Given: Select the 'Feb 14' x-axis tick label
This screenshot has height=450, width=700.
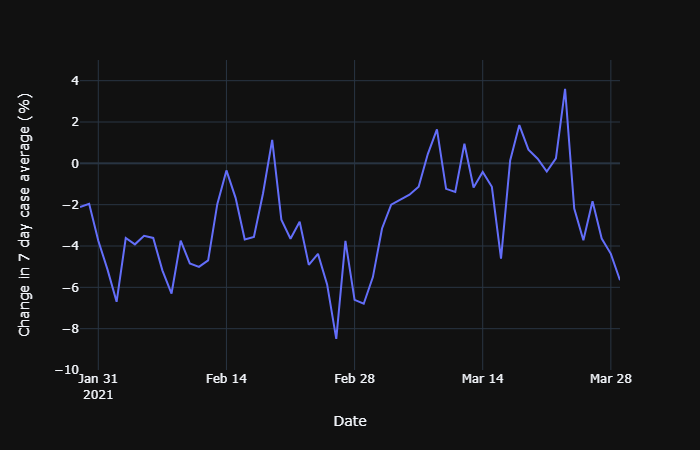Looking at the screenshot, I should tap(226, 379).
